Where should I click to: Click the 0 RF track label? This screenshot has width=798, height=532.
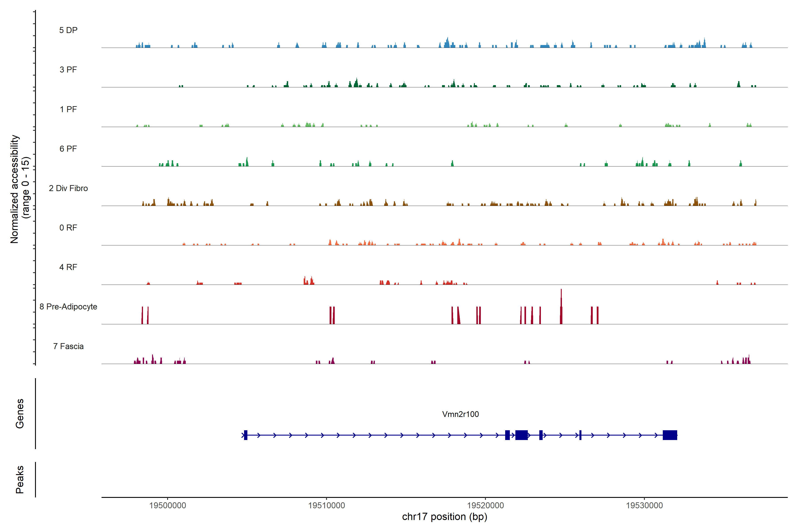click(x=68, y=228)
